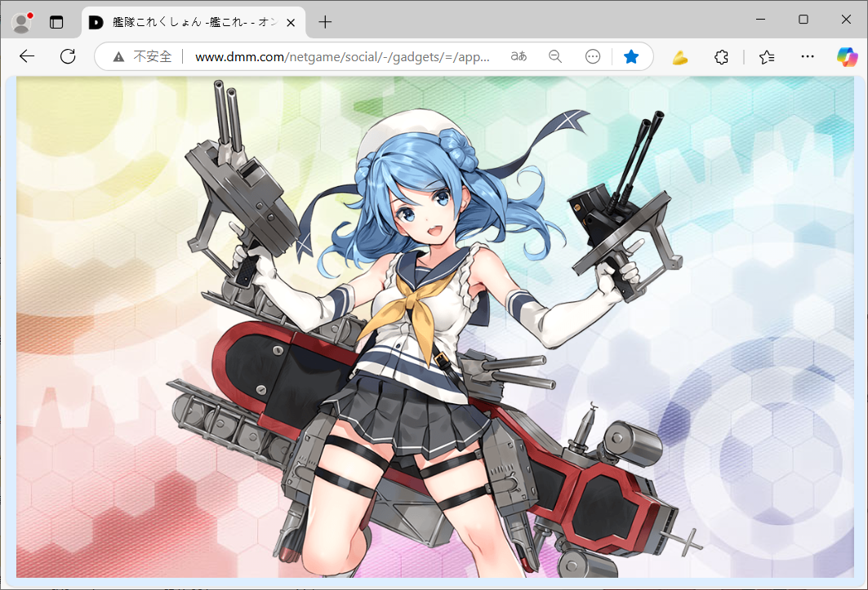Select the 艦隊これくしょん browser tab
Image resolution: width=868 pixels, height=590 pixels.
pos(194,23)
